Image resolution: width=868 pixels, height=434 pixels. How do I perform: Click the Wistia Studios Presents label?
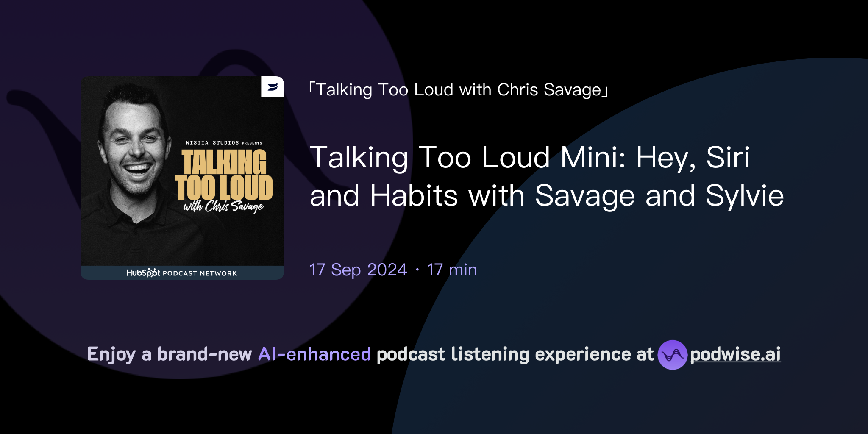tap(224, 143)
